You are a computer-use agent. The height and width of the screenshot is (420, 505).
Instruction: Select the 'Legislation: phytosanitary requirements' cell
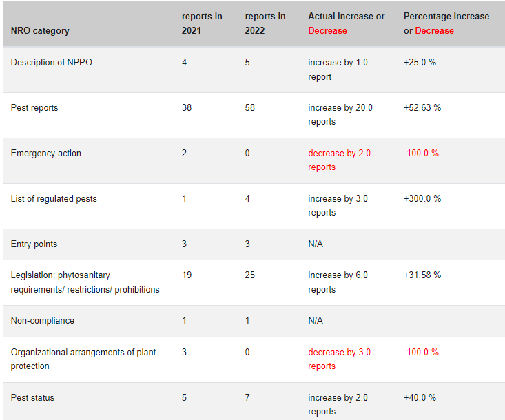(x=85, y=282)
